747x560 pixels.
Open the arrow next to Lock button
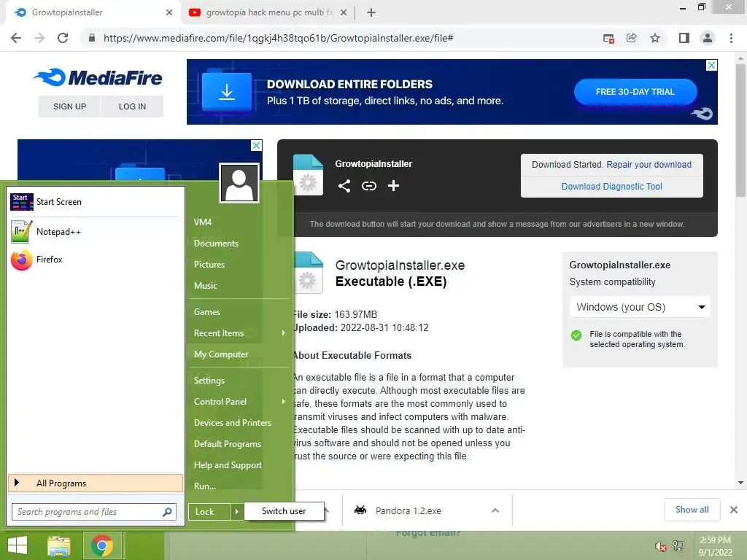pos(236,512)
